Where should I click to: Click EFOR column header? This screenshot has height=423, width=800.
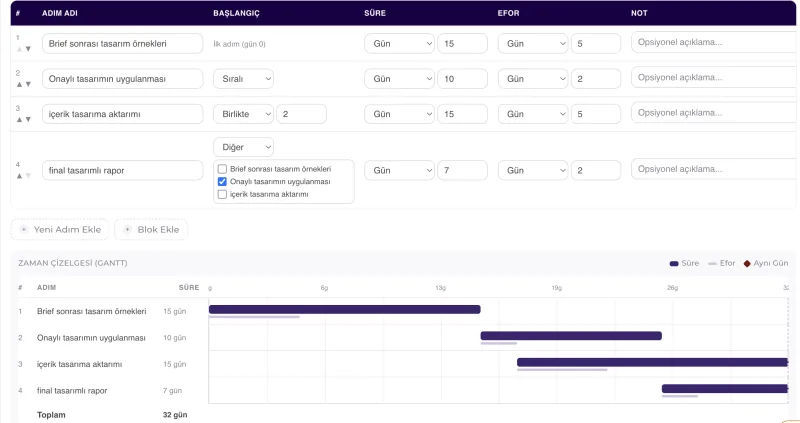[x=509, y=13]
